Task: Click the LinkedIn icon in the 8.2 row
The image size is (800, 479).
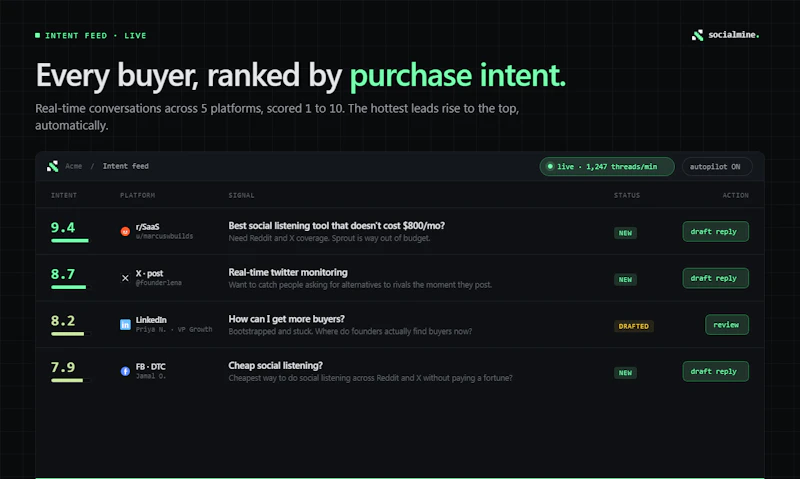Action: pyautogui.click(x=125, y=324)
